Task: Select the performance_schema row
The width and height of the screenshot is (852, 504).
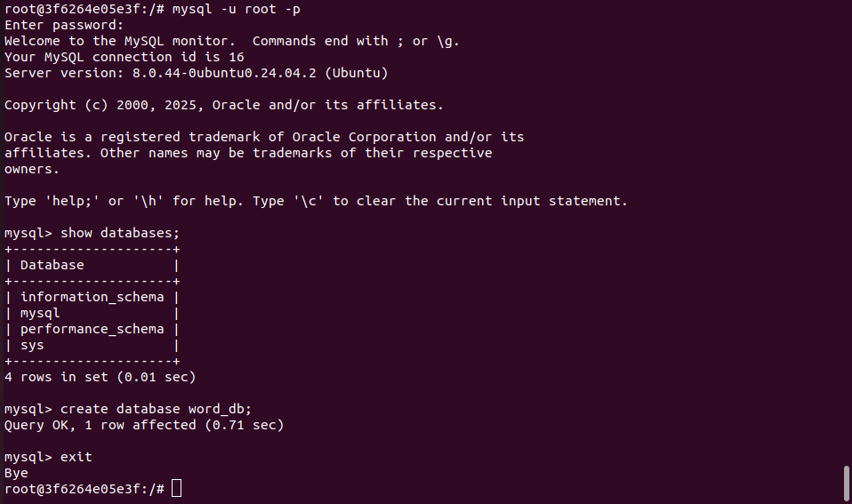Action: coord(92,329)
